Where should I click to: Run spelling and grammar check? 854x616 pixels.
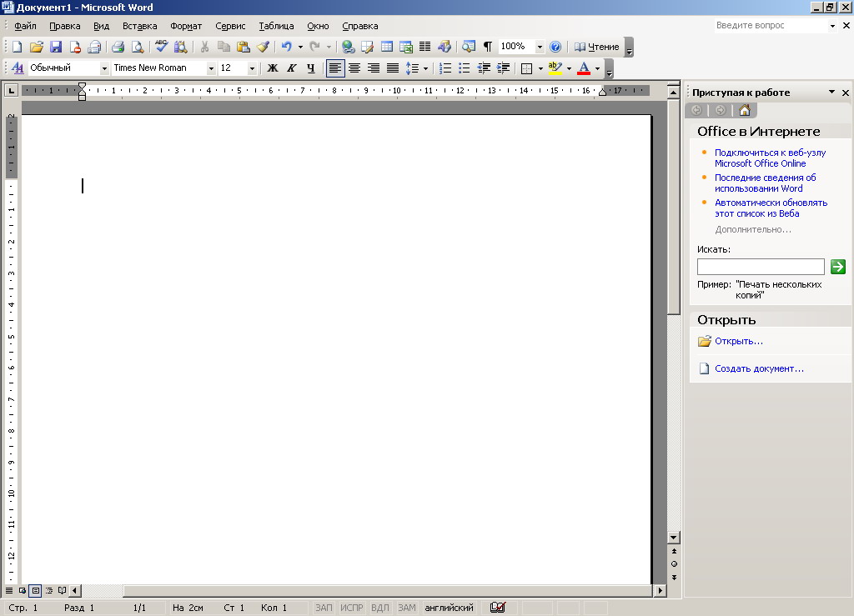pos(161,48)
